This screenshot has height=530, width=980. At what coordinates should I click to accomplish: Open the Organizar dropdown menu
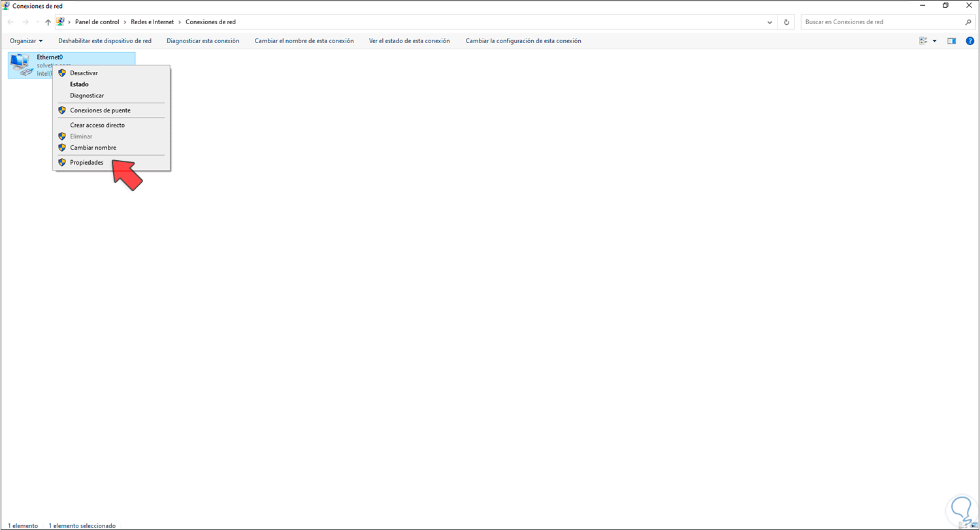point(26,41)
